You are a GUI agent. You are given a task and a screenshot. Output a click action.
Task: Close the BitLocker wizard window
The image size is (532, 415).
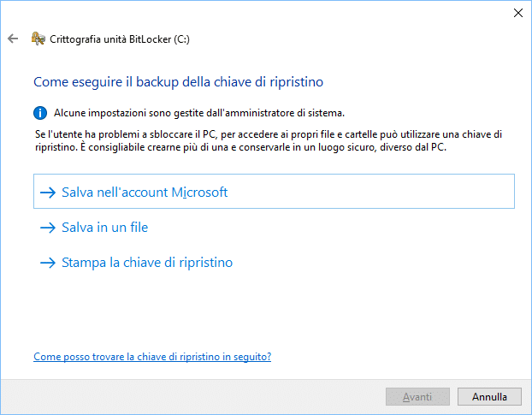518,13
